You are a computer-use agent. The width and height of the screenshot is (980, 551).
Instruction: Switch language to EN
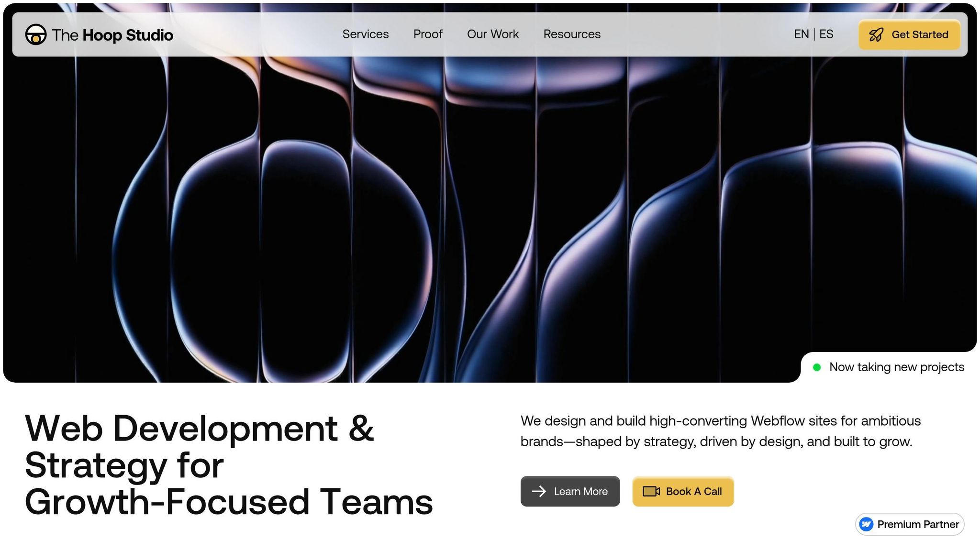pyautogui.click(x=801, y=34)
